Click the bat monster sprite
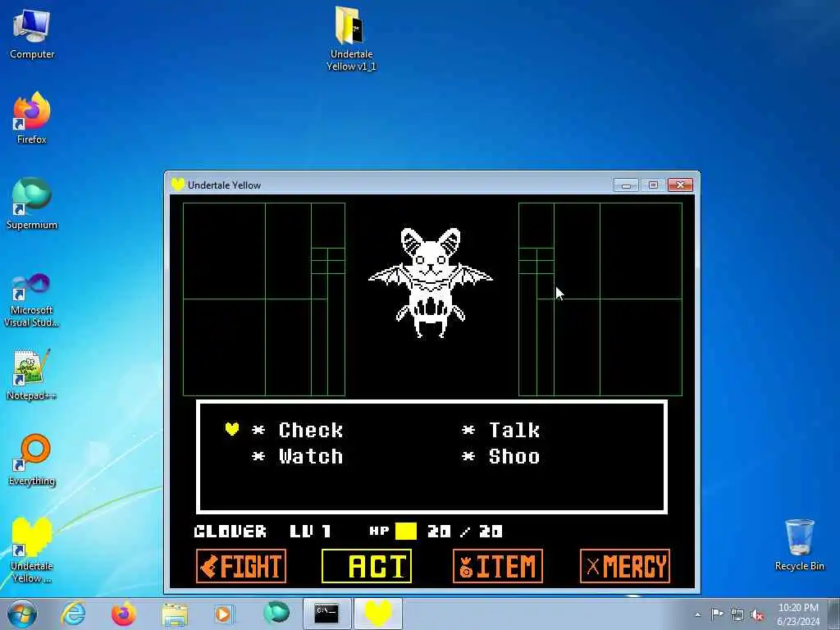The width and height of the screenshot is (840, 630). (430, 283)
